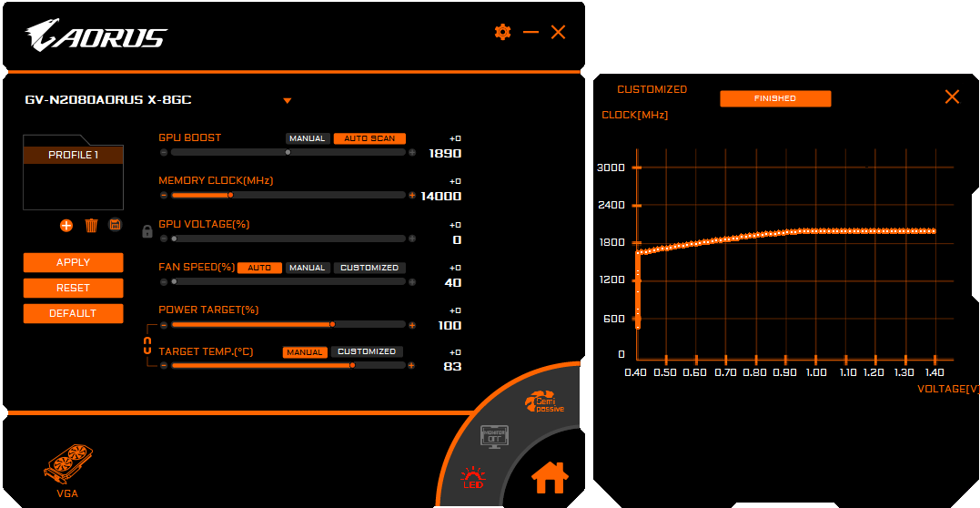Image resolution: width=980 pixels, height=508 pixels.
Task: Decrease Fan Speed with minus icon
Action: [x=164, y=281]
